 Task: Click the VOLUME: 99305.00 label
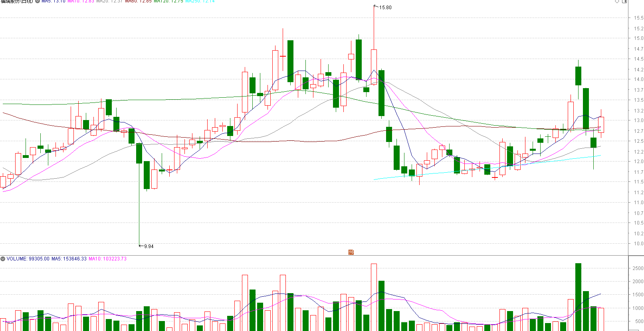pyautogui.click(x=28, y=259)
